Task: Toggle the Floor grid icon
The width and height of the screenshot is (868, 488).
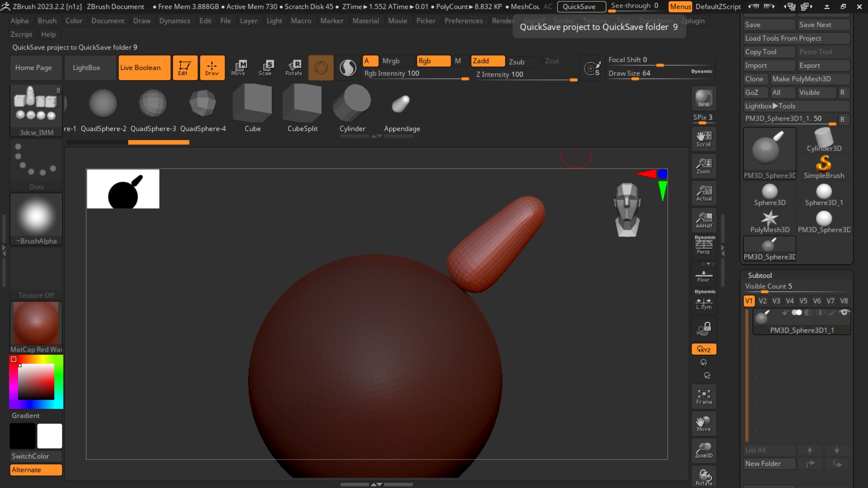Action: [x=703, y=276]
